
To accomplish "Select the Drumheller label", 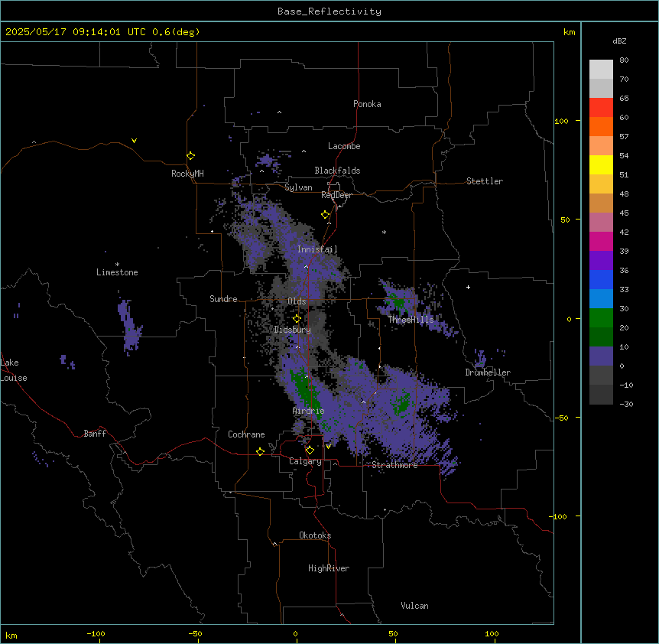I will [x=488, y=372].
